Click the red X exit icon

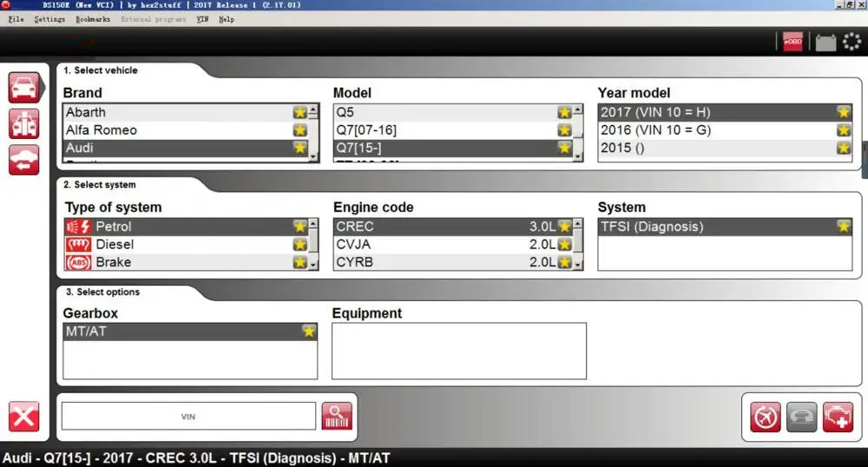(23, 416)
